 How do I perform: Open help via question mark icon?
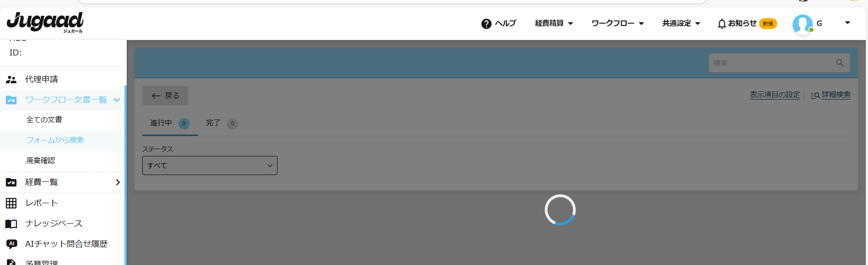[x=486, y=24]
